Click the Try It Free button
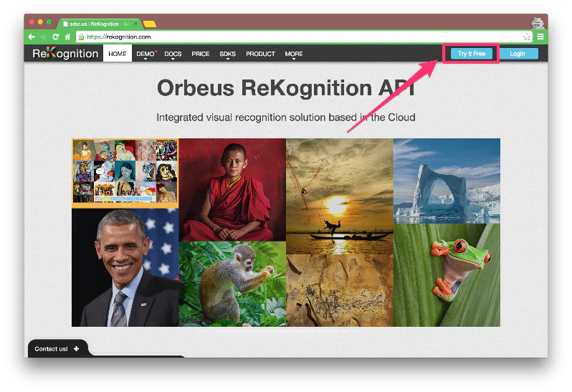 472,54
